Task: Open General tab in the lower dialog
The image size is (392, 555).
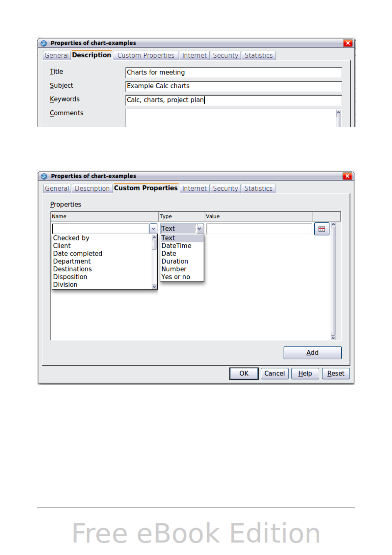Action: click(x=57, y=188)
